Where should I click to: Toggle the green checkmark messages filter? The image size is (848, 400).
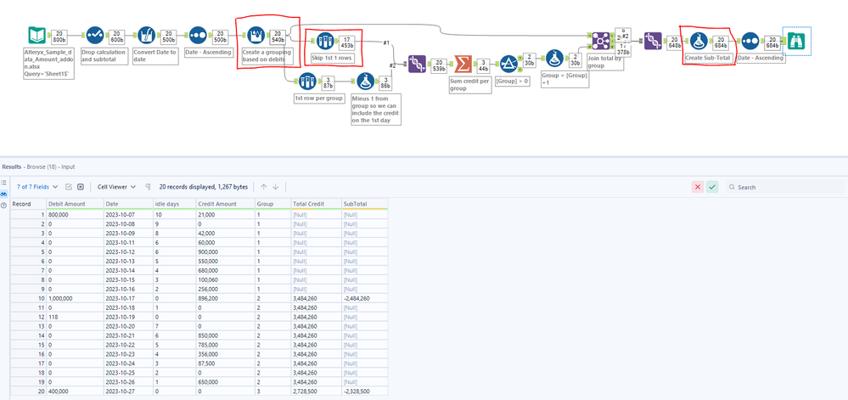pos(712,187)
